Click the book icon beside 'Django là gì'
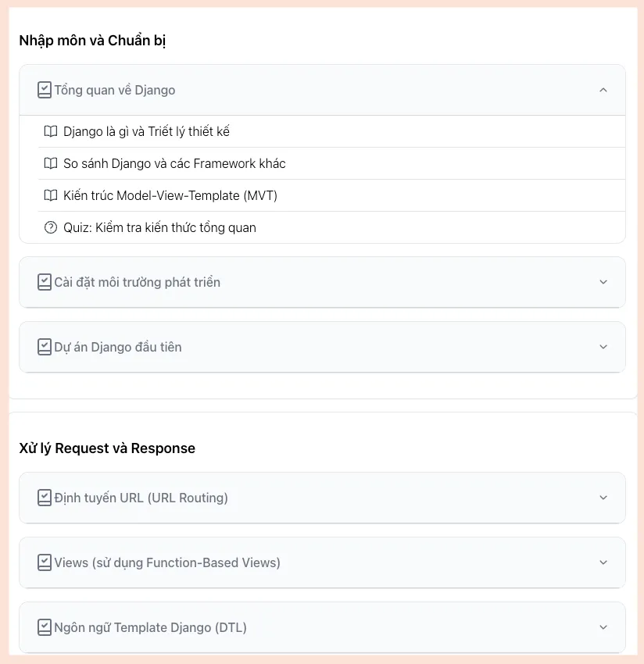644x664 pixels. pyautogui.click(x=51, y=131)
